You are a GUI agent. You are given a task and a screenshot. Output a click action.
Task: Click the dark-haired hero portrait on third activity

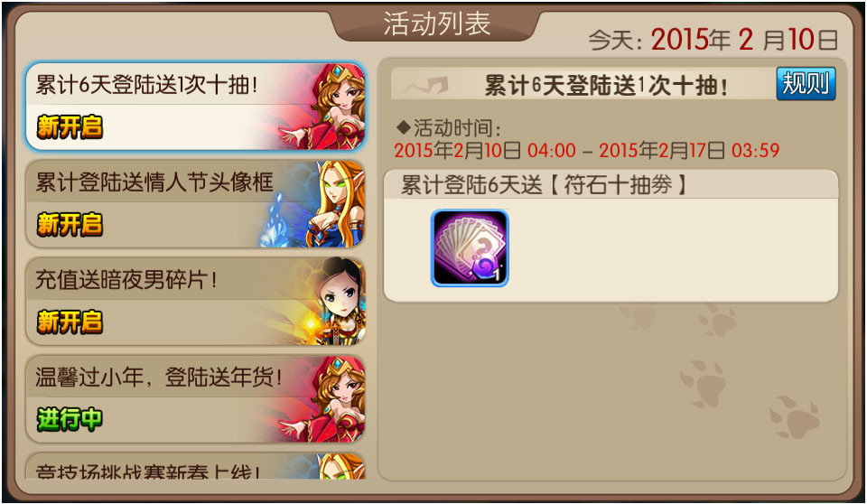(x=337, y=302)
